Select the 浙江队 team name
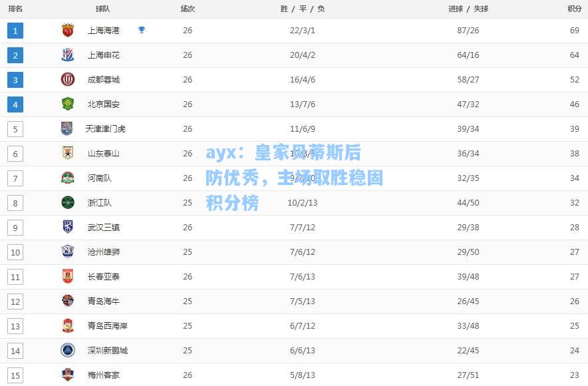Screen dimensions: 588x386 [x=99, y=202]
